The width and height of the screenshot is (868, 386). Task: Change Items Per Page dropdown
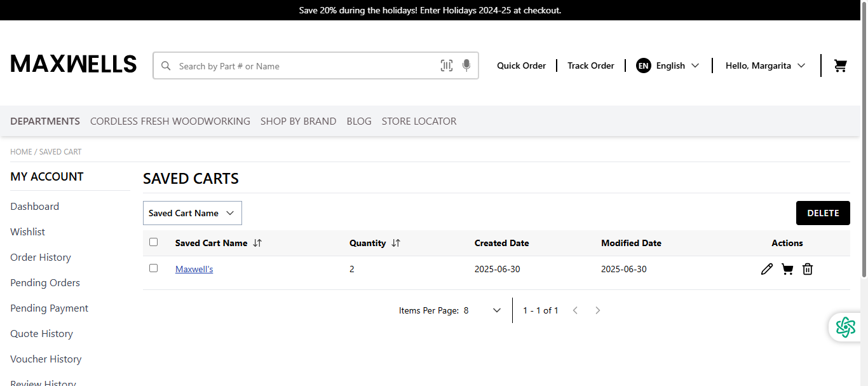click(x=482, y=310)
